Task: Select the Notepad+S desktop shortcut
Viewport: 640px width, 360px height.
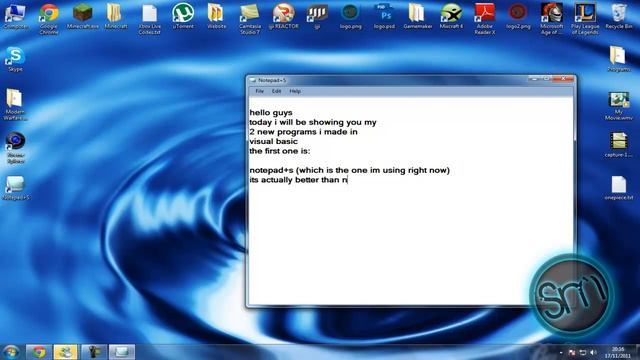Action: point(15,188)
